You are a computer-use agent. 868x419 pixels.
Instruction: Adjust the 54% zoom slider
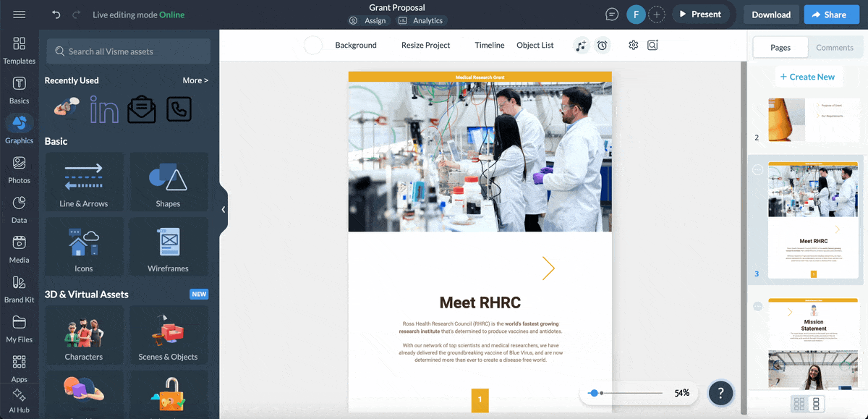pos(595,393)
